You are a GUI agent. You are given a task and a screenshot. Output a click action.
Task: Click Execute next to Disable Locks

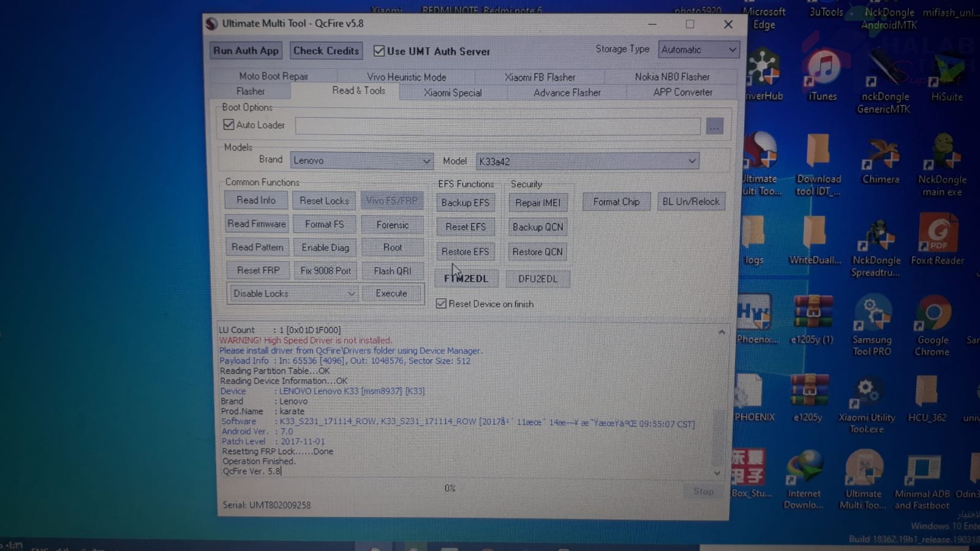[391, 293]
